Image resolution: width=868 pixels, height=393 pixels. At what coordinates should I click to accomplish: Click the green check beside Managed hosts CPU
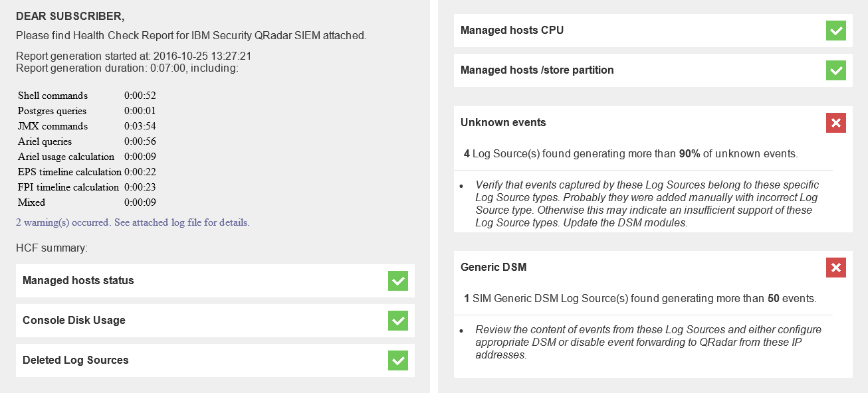[x=835, y=31]
